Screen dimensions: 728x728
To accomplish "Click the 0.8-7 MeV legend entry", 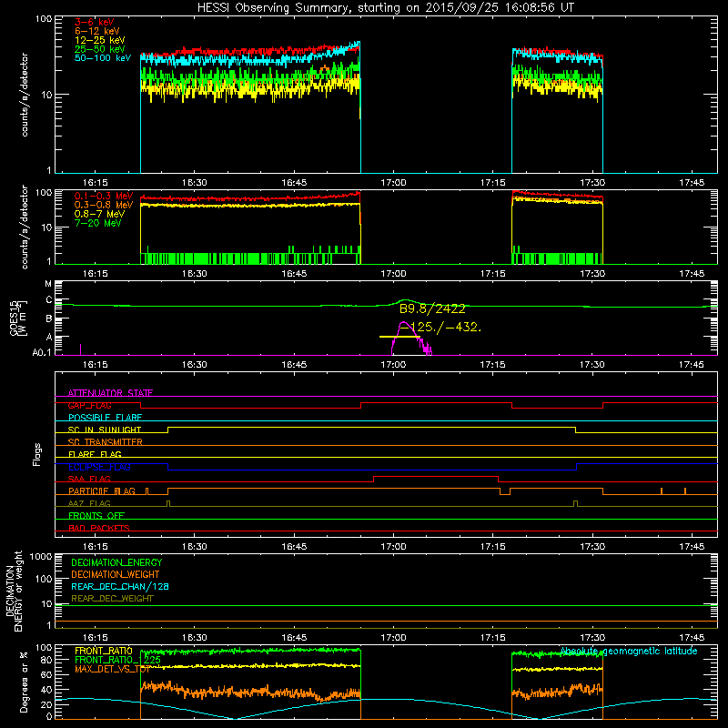I will [x=99, y=214].
